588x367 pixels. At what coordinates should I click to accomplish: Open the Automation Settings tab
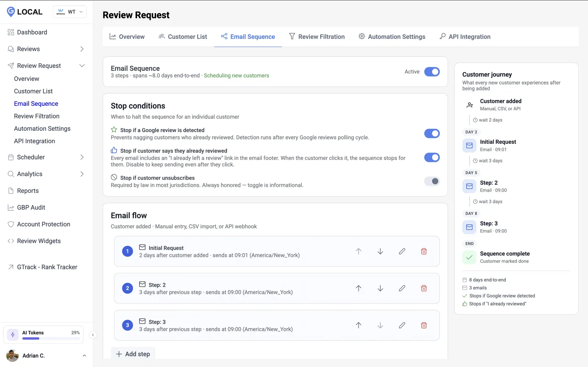(x=392, y=37)
